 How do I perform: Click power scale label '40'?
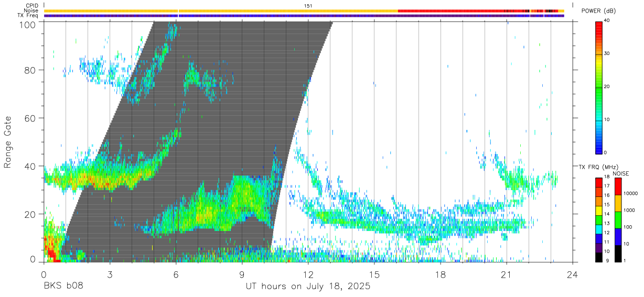[x=607, y=20]
